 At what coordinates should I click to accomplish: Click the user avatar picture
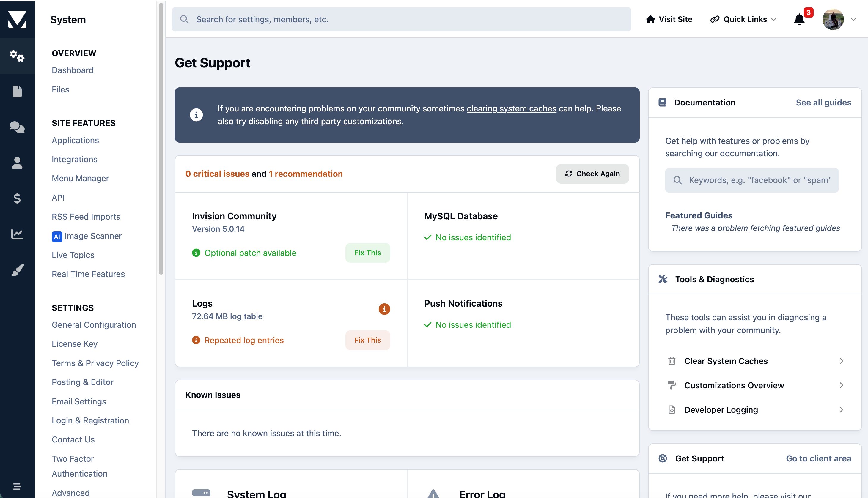click(x=833, y=20)
